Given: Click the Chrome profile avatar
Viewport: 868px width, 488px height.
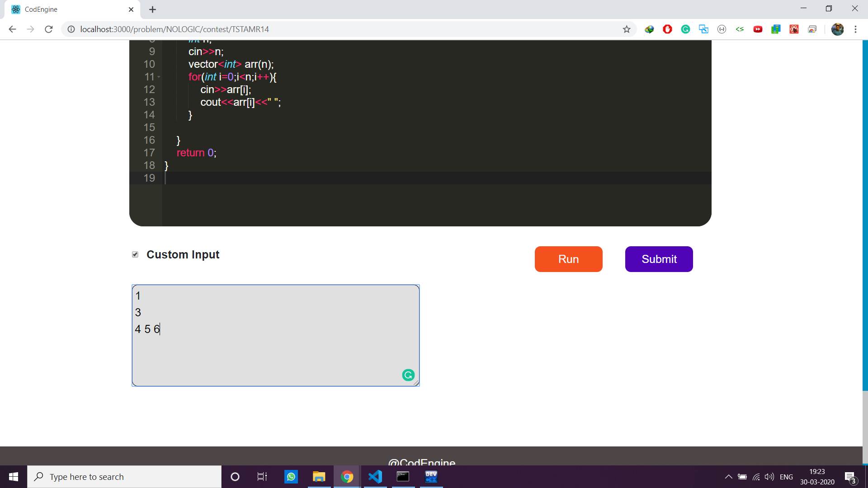Looking at the screenshot, I should (x=837, y=29).
